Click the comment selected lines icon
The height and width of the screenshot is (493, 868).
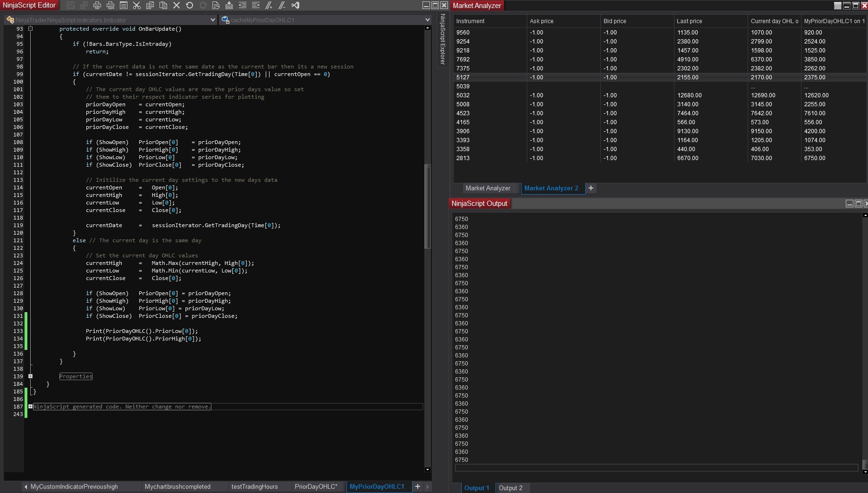pyautogui.click(x=269, y=5)
